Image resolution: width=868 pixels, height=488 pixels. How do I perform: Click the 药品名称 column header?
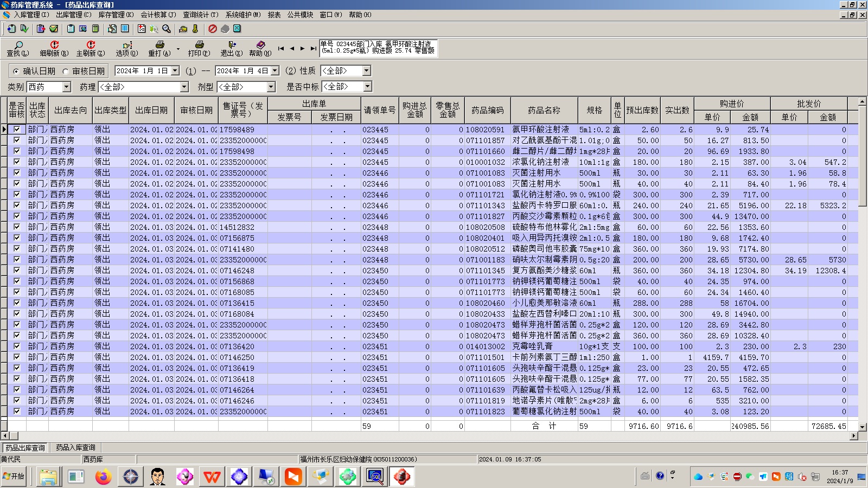544,110
